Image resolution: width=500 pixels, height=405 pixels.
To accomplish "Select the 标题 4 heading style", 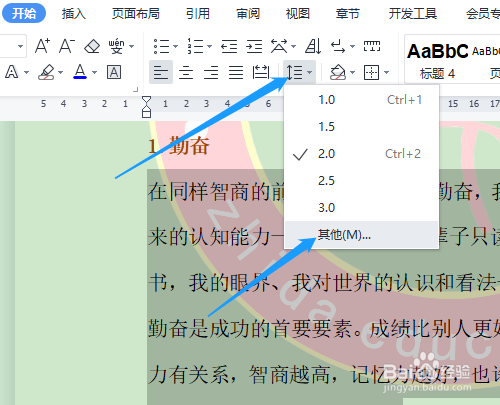I will pos(437,60).
